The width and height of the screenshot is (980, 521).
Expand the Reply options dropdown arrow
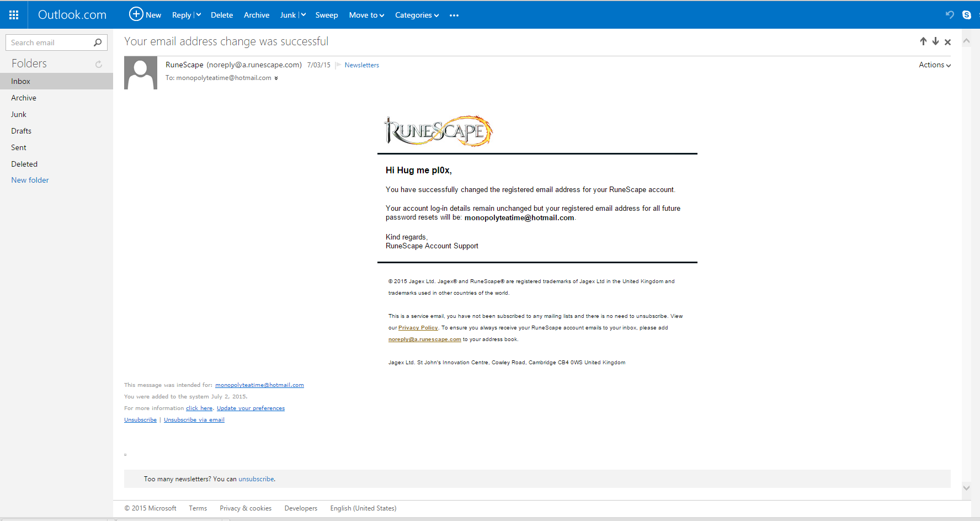[199, 15]
